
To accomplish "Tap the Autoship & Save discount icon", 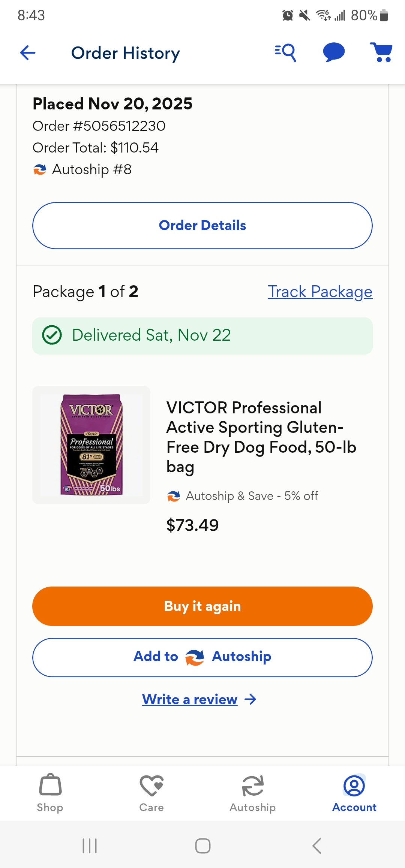I will point(174,496).
